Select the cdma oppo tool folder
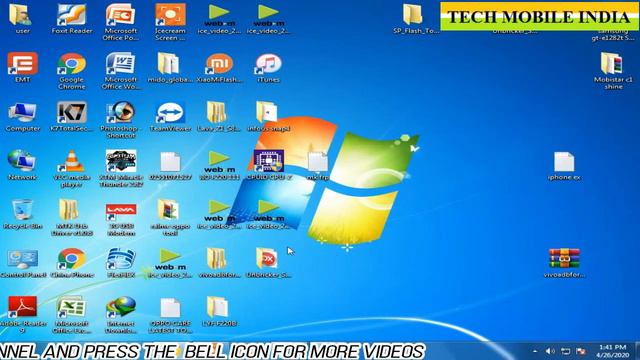The height and width of the screenshot is (360, 640). 169,211
